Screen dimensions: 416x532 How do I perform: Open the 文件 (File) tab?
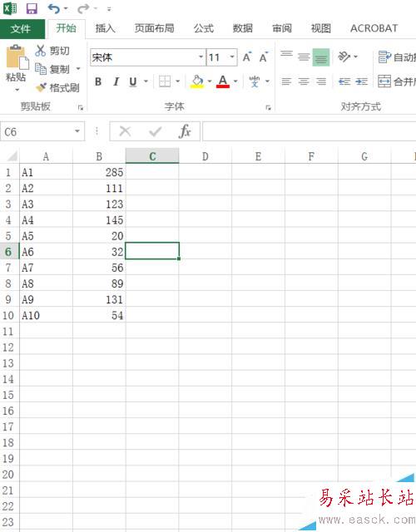[22, 29]
